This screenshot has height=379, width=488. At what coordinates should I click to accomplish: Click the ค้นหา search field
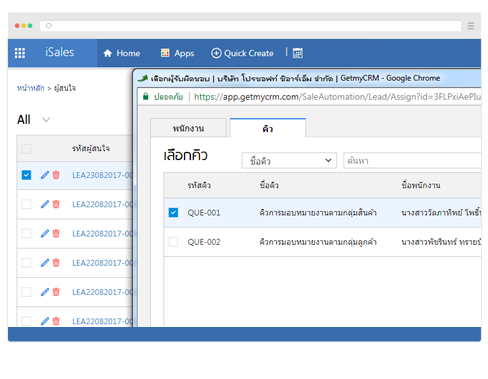click(412, 161)
